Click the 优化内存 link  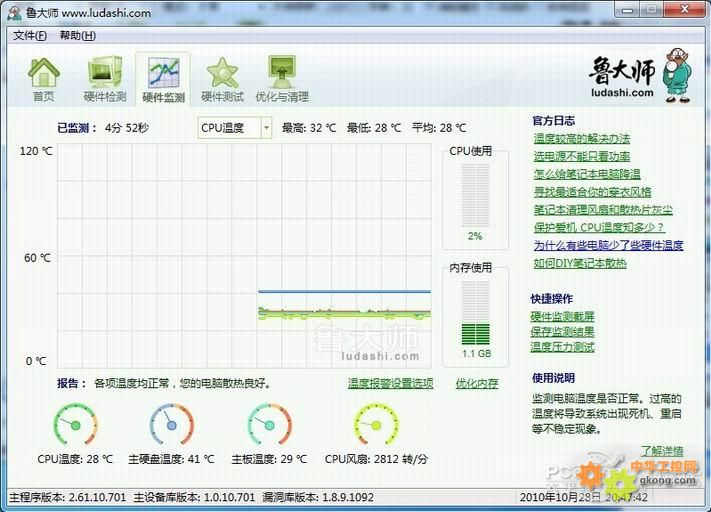(477, 384)
